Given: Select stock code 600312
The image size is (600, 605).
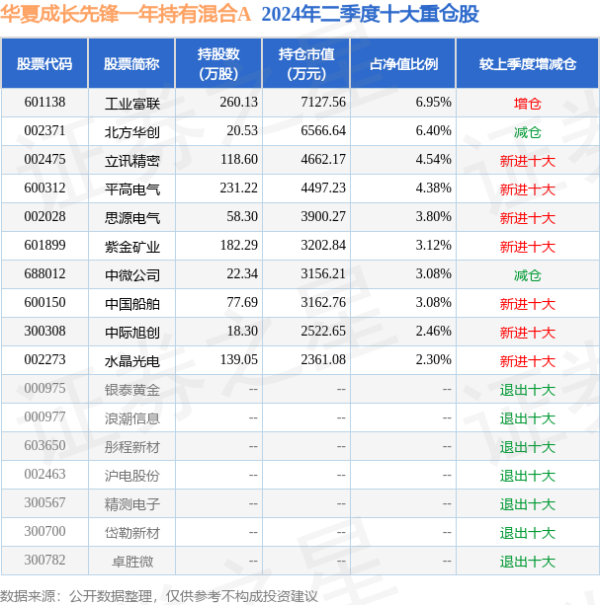Looking at the screenshot, I should [x=45, y=188].
